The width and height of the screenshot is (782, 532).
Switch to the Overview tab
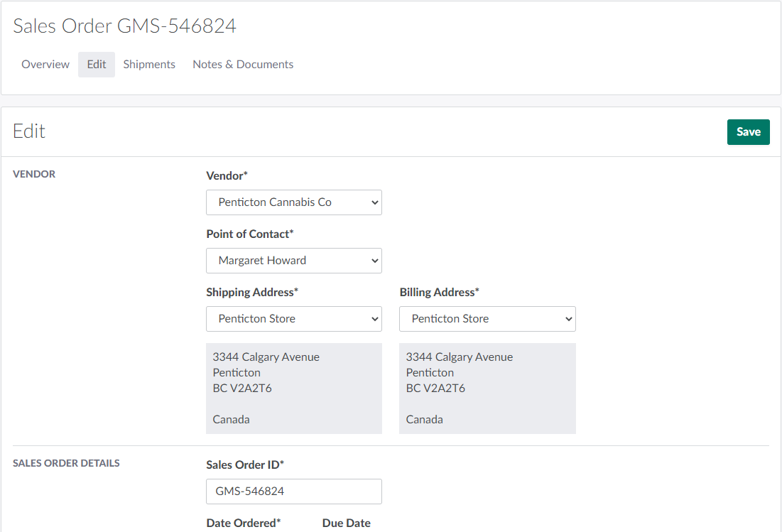pyautogui.click(x=45, y=65)
